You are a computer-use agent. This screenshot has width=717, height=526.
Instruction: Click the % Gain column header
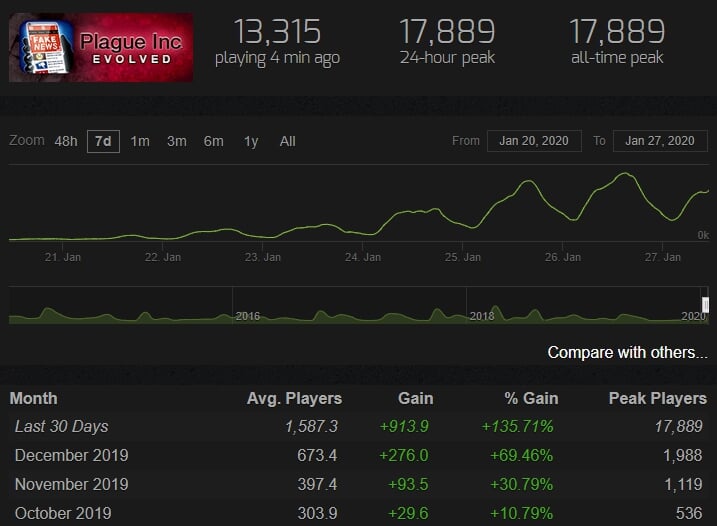coord(531,398)
